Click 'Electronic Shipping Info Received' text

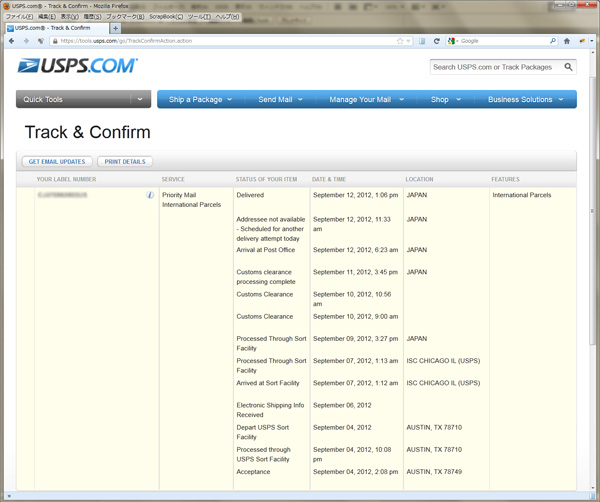point(270,410)
